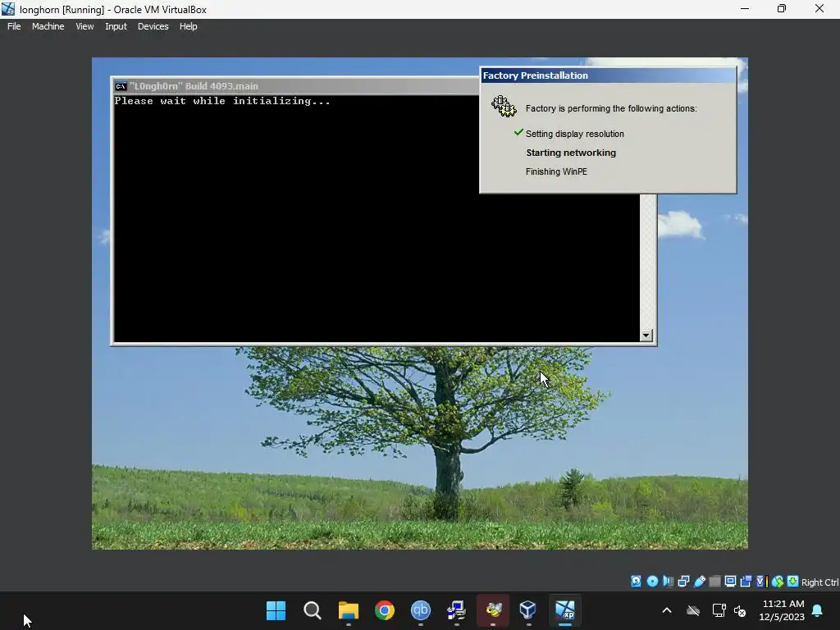The image size is (840, 630).
Task: Click the recording indicator icon
Action: tap(746, 582)
